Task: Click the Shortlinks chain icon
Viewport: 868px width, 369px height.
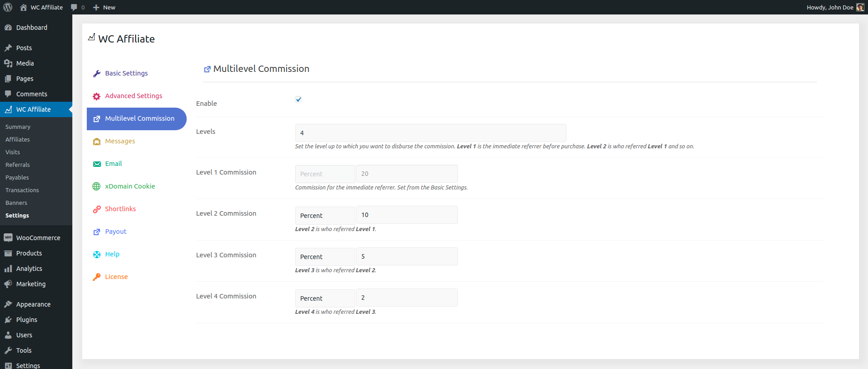Action: 97,209
